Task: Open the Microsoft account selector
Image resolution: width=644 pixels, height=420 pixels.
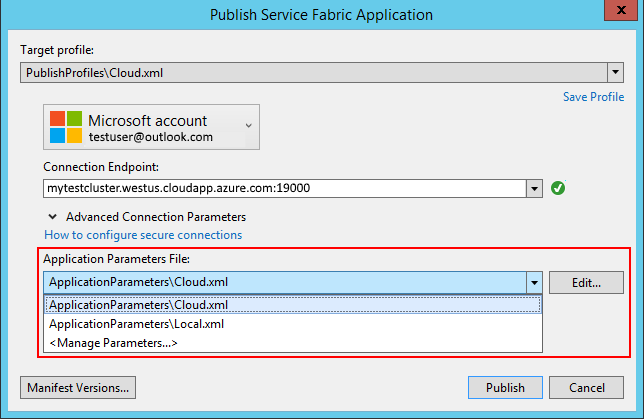Action: [151, 127]
